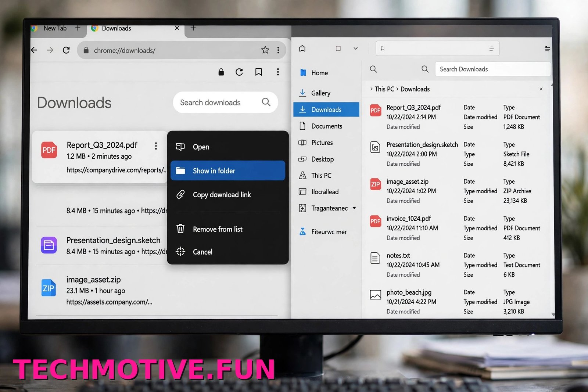This screenshot has width=588, height=392.
Task: Select Show in folder menu item
Action: [x=228, y=170]
